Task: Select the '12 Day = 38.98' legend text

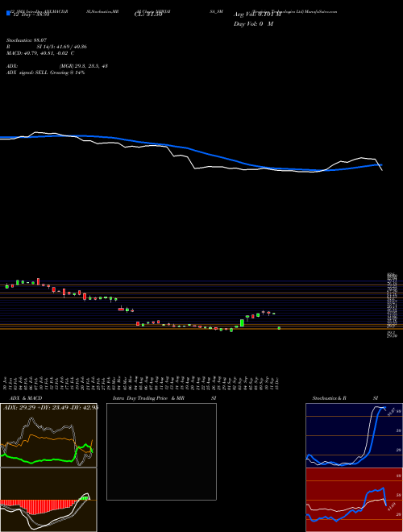Action: pyautogui.click(x=31, y=15)
